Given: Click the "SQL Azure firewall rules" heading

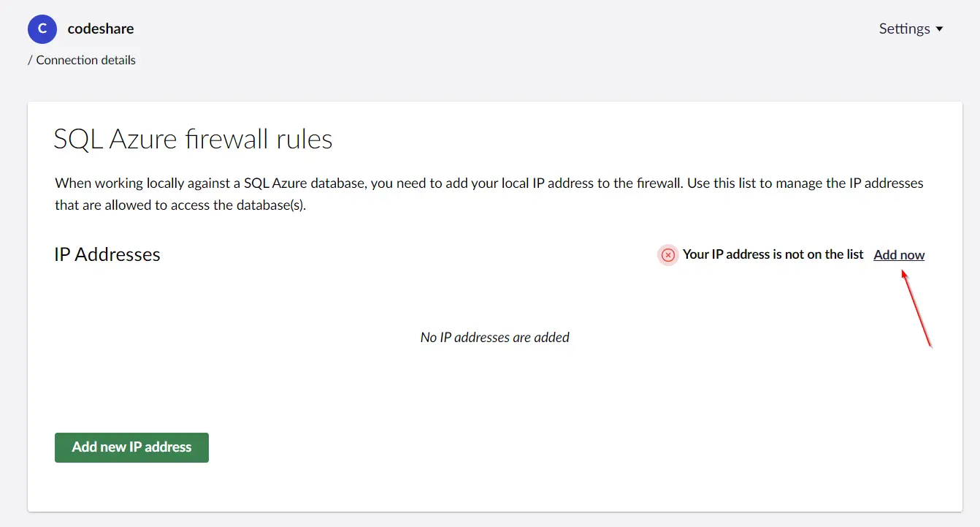Looking at the screenshot, I should click(x=193, y=139).
